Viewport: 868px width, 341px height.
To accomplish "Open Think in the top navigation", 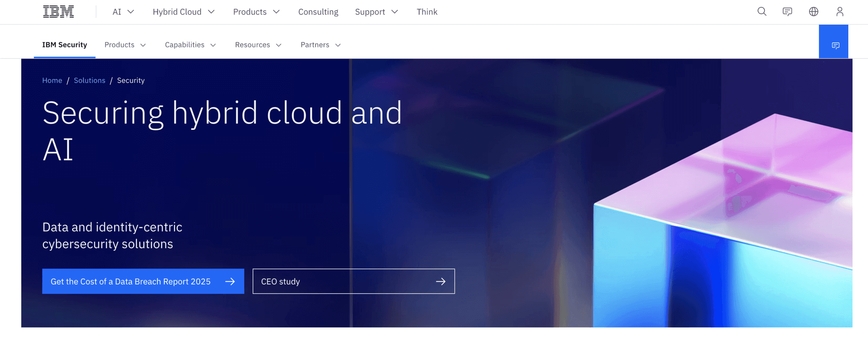I will pos(427,12).
